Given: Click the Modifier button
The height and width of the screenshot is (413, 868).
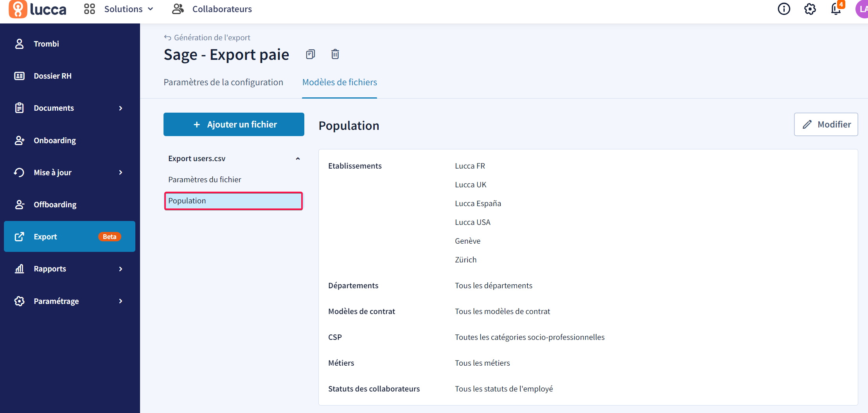Looking at the screenshot, I should pos(826,124).
